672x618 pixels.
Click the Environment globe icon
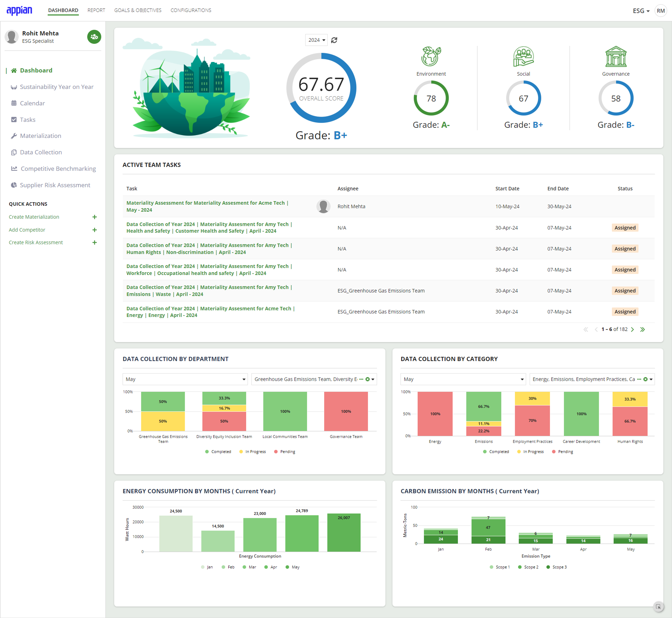coord(431,56)
